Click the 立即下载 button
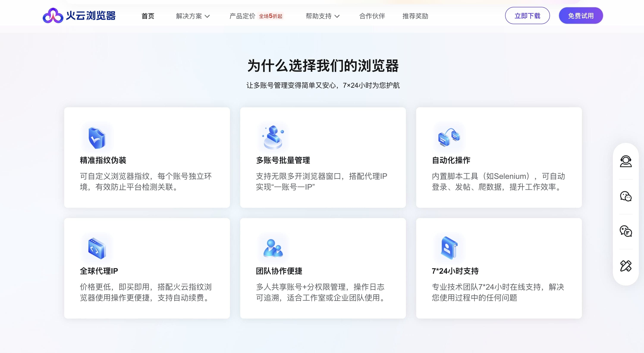The height and width of the screenshot is (353, 644). tap(527, 16)
